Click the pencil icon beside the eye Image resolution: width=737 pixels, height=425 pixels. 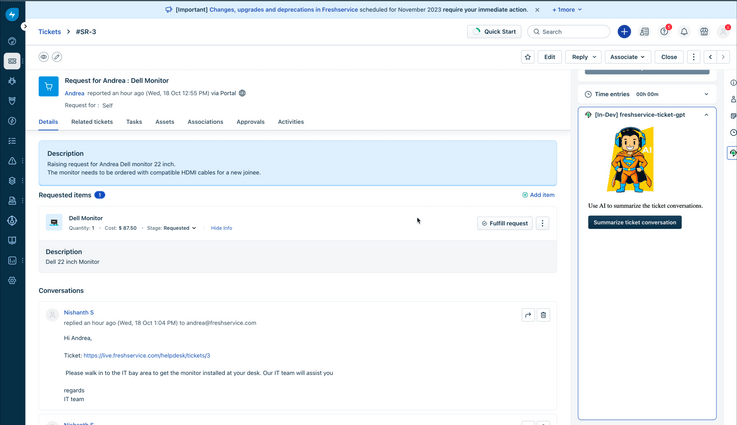(x=57, y=57)
